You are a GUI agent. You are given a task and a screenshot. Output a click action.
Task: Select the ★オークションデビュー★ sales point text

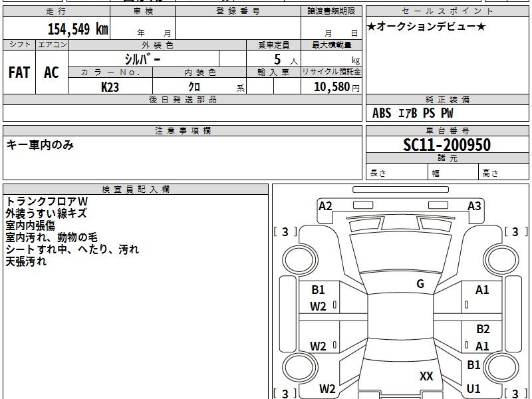426,27
